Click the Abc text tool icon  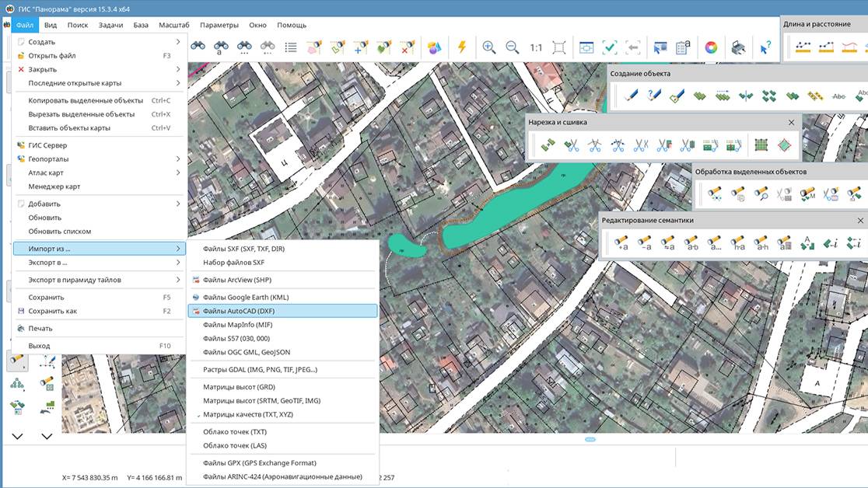point(838,96)
